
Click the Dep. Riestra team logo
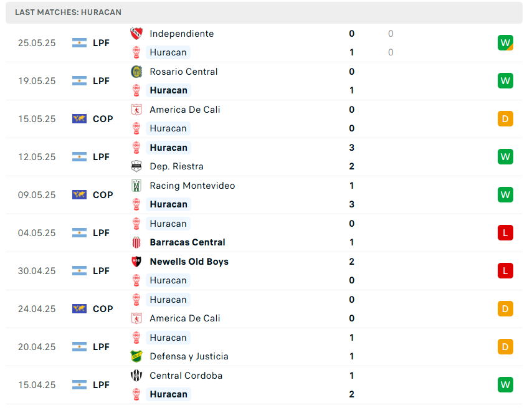(x=136, y=166)
